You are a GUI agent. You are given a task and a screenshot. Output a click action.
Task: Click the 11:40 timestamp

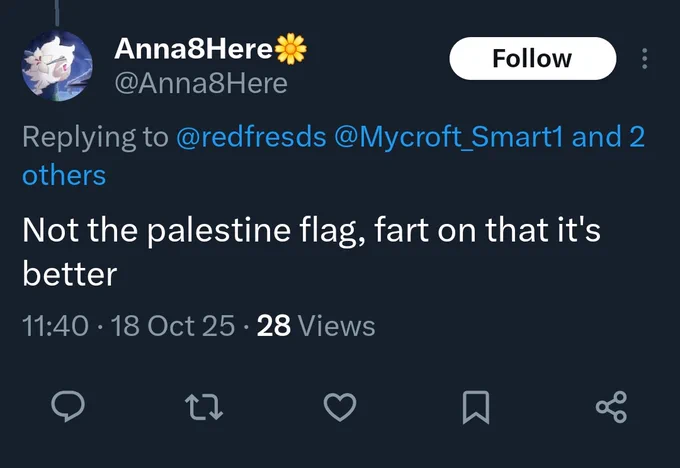coord(56,326)
